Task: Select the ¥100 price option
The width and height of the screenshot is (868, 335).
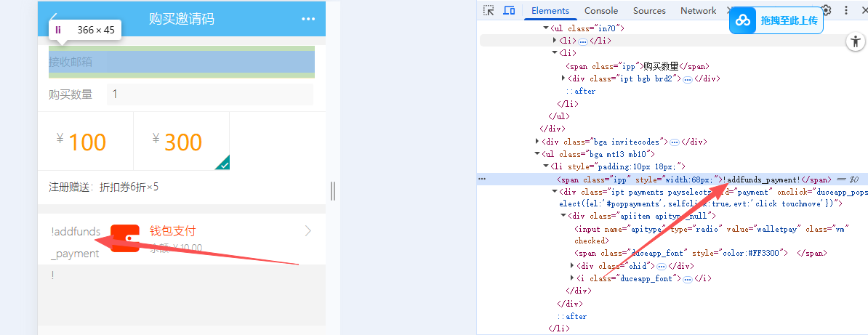Action: point(86,141)
